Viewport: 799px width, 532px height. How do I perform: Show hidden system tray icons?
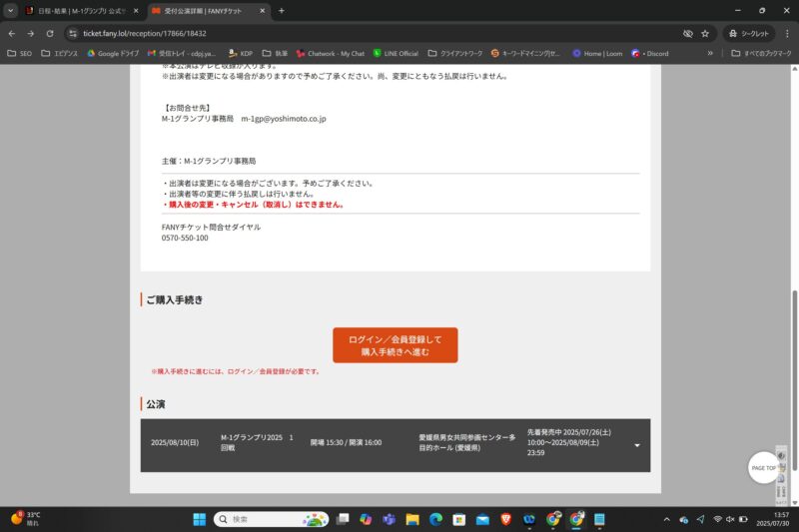pyautogui.click(x=666, y=519)
